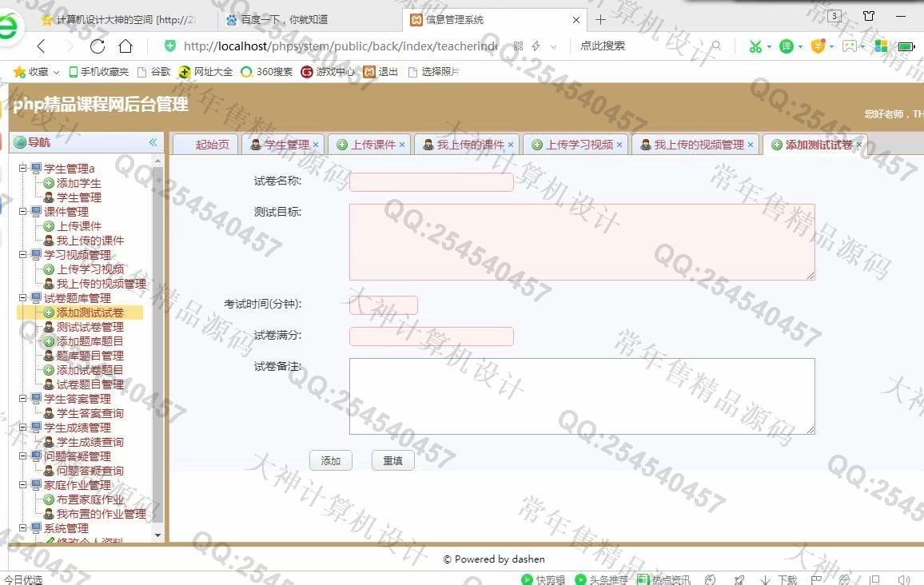
Task: Select 上传学习视频 in navigation tree
Action: click(90, 269)
